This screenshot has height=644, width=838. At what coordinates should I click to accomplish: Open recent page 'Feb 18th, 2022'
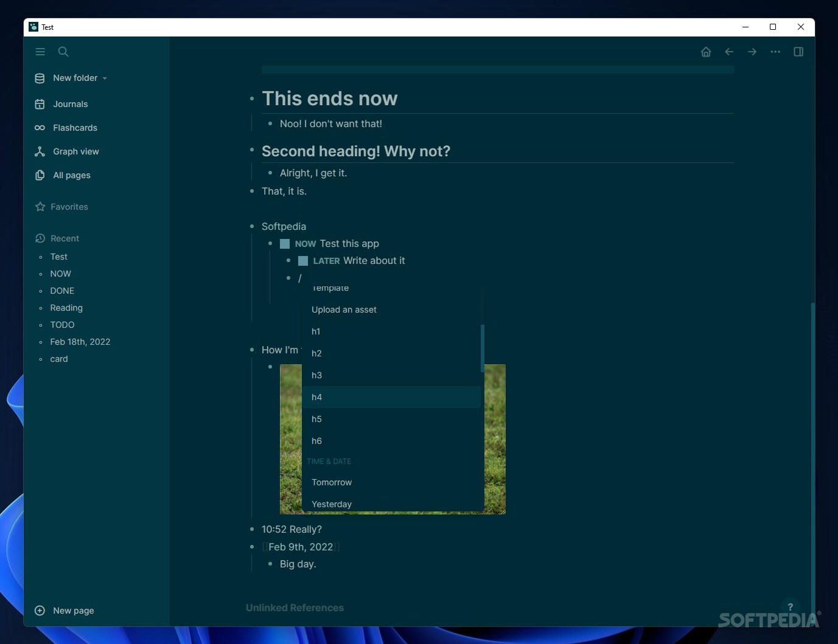80,342
